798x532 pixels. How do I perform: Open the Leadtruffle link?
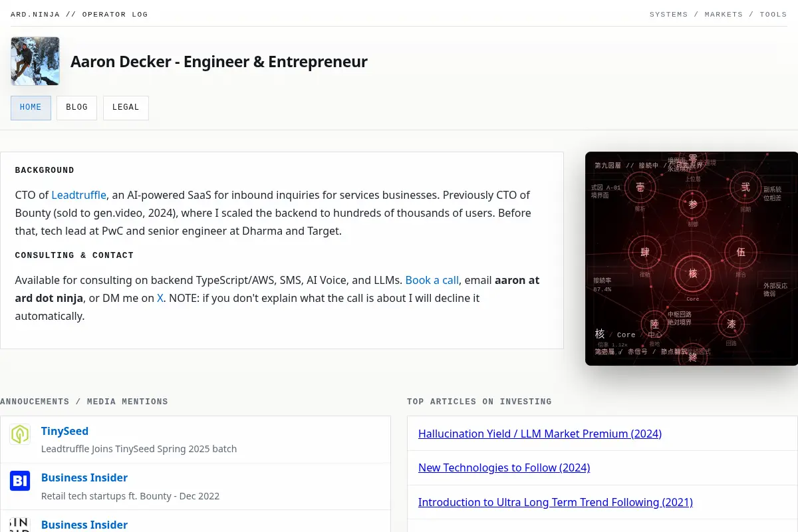[78, 195]
